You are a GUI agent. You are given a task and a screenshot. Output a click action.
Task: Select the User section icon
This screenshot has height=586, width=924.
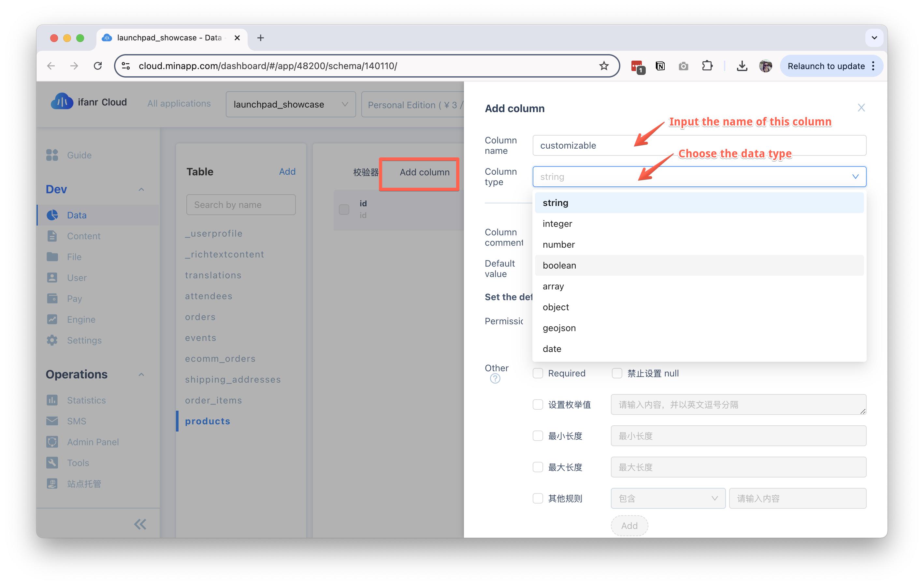pyautogui.click(x=52, y=277)
